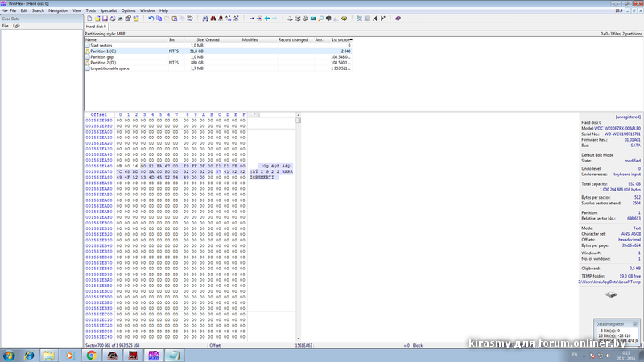This screenshot has width=644, height=362.
Task: Click the Save sectors floppy icon
Action: click(x=105, y=18)
